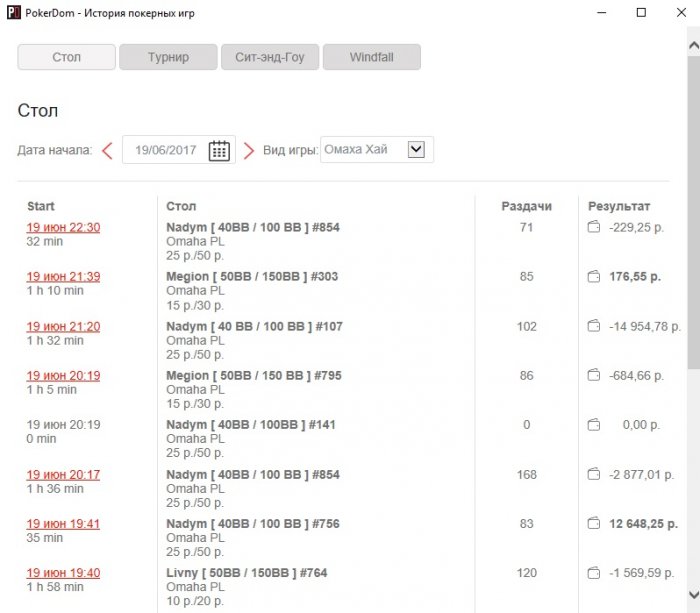Click wallet icon beside -14 954,78 р. result
The width and height of the screenshot is (700, 613).
(594, 326)
